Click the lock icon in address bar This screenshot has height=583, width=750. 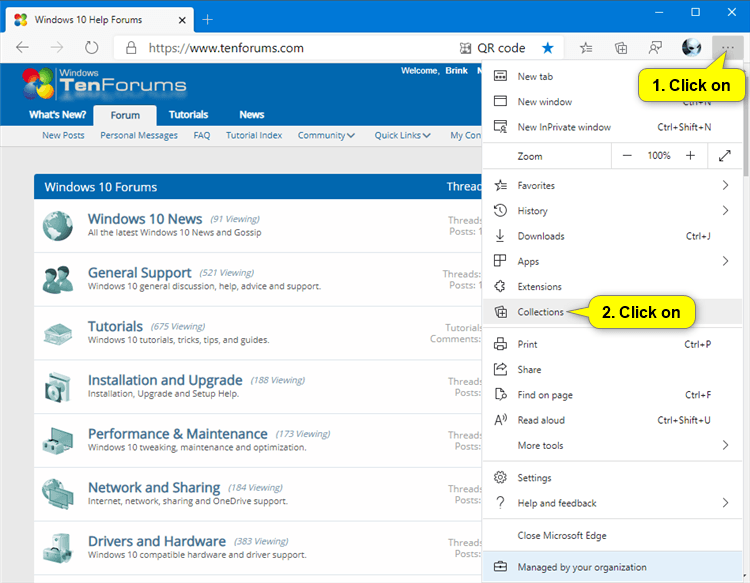point(131,47)
